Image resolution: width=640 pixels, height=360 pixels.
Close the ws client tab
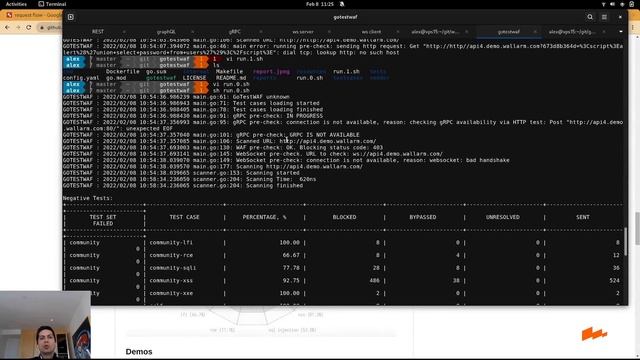398,32
